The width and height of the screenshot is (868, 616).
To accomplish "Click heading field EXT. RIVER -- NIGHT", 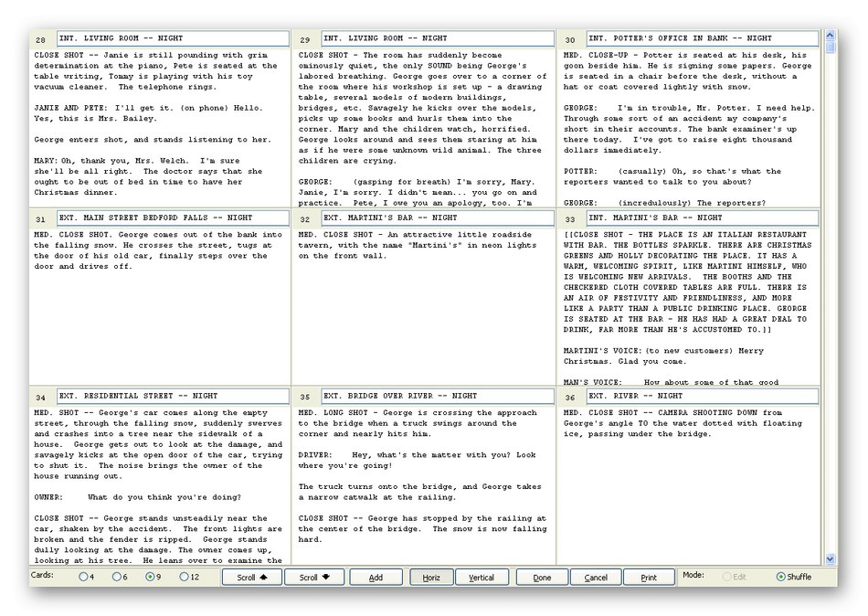I will point(702,396).
